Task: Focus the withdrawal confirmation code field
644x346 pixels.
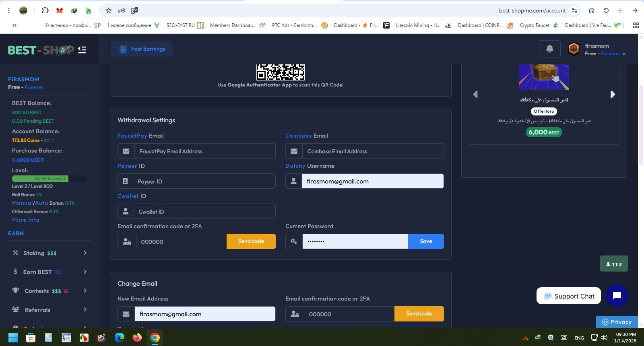Action: 181,241
